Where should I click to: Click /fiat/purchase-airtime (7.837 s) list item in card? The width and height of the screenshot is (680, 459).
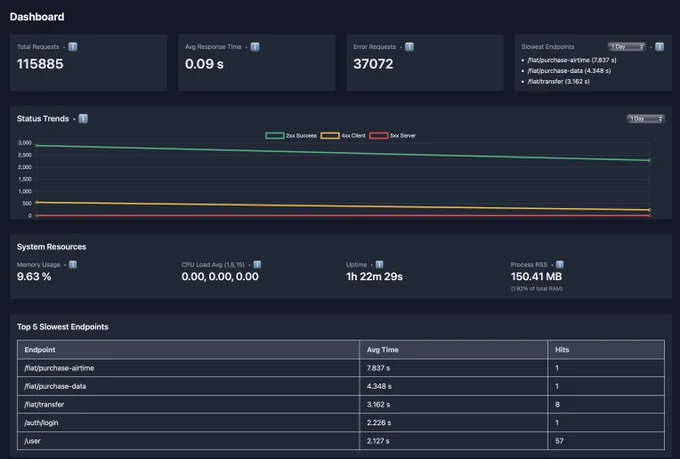[x=572, y=60]
